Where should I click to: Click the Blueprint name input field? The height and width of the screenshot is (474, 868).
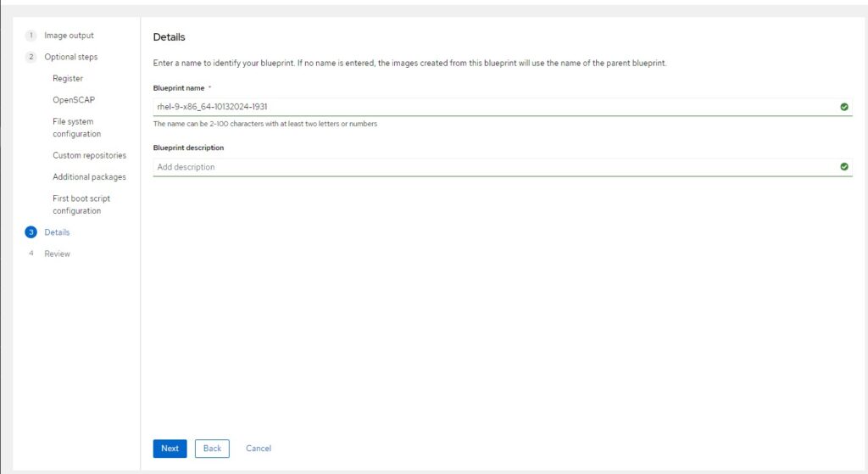point(503,107)
